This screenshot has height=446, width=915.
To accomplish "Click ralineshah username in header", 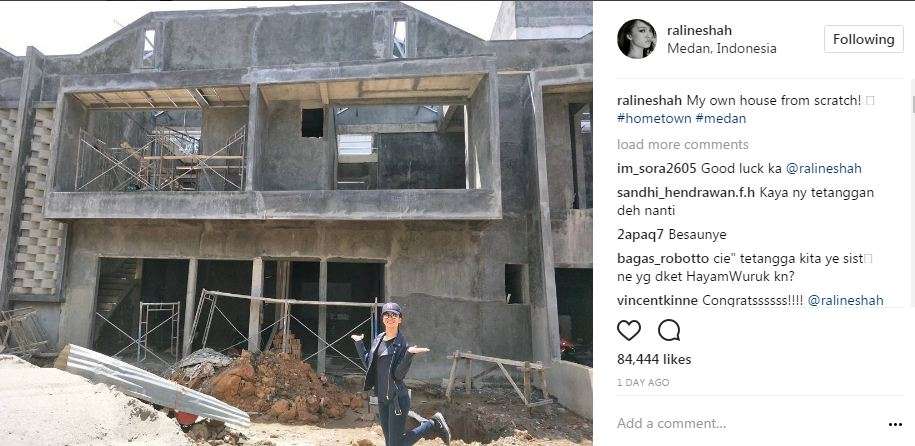I will pos(699,30).
